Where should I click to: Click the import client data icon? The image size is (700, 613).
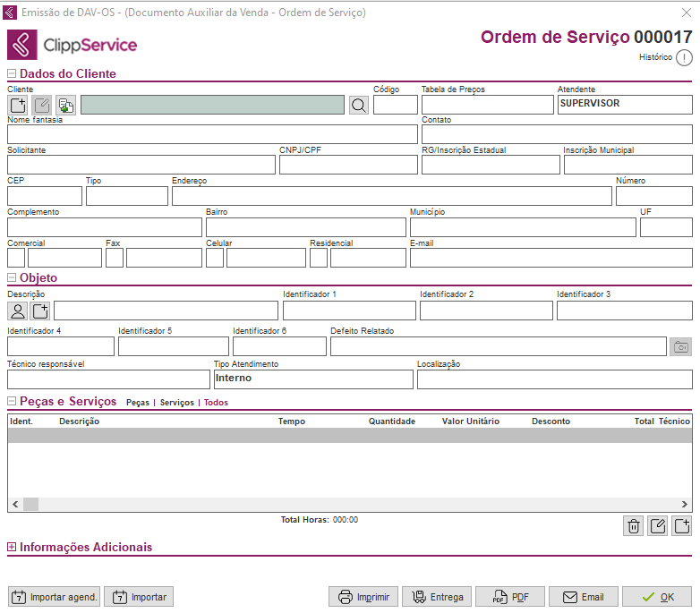[x=66, y=105]
